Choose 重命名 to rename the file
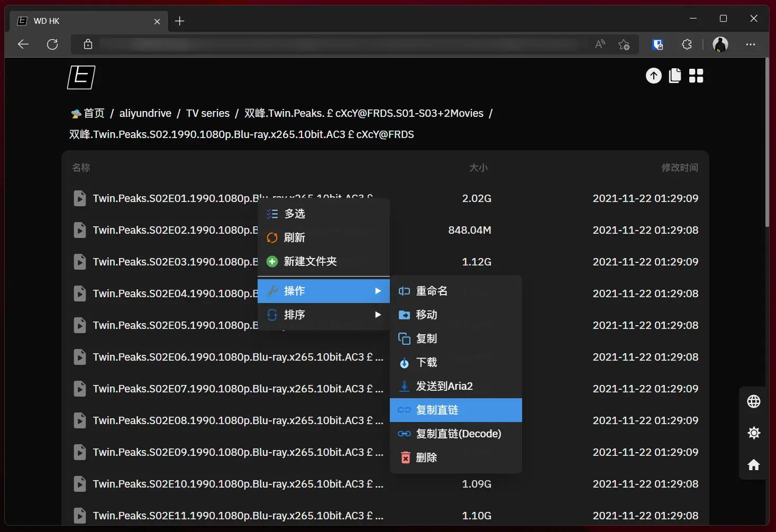This screenshot has height=532, width=776. (456, 291)
